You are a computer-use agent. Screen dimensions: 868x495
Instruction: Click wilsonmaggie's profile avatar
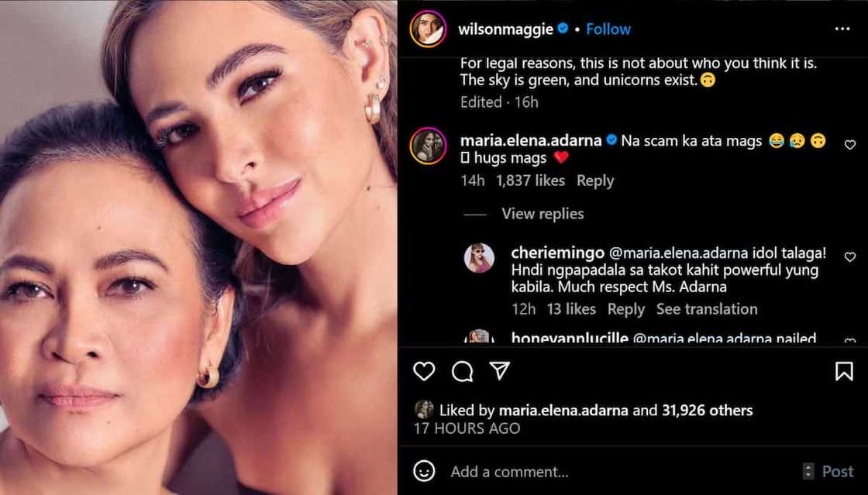pyautogui.click(x=428, y=29)
